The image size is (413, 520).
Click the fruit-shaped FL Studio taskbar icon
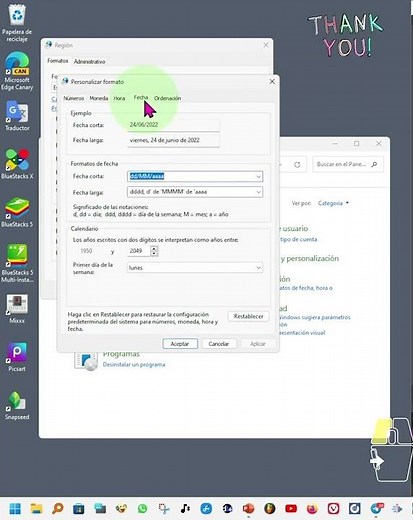coord(270,509)
